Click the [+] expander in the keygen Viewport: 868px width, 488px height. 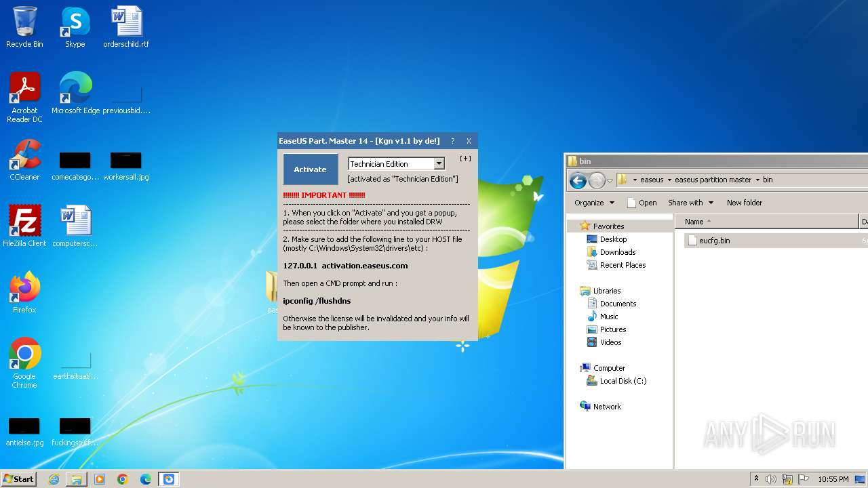pyautogui.click(x=465, y=159)
